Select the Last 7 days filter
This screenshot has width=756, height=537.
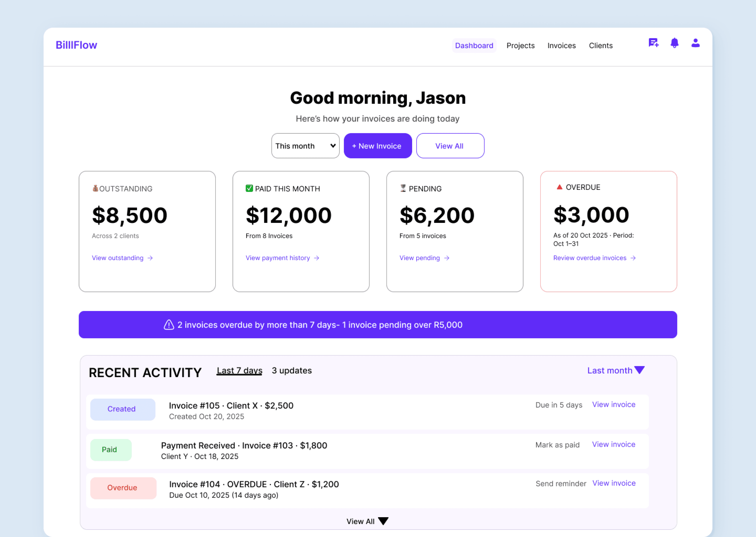pos(239,370)
